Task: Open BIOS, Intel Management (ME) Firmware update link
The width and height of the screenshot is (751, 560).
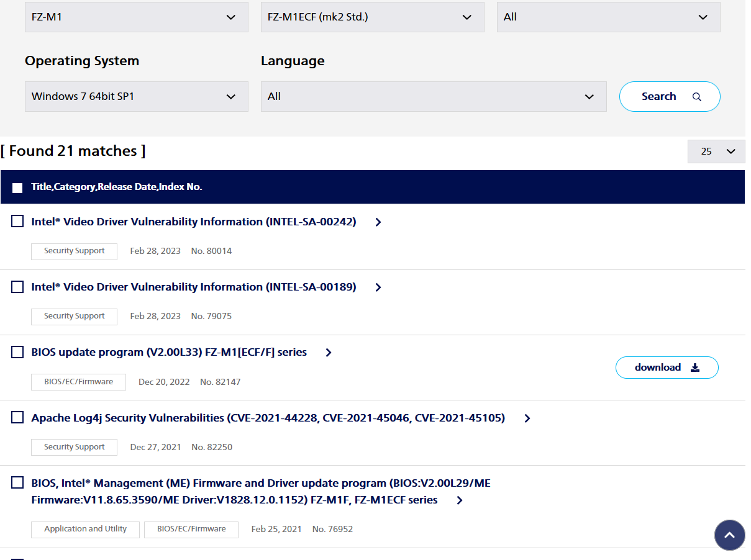Action: 261,491
